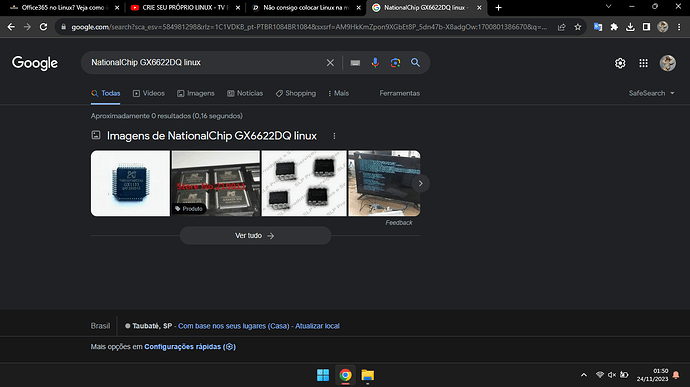This screenshot has height=387, width=690.
Task: Open Chrome downloads icon in toolbar
Action: click(x=630, y=27)
